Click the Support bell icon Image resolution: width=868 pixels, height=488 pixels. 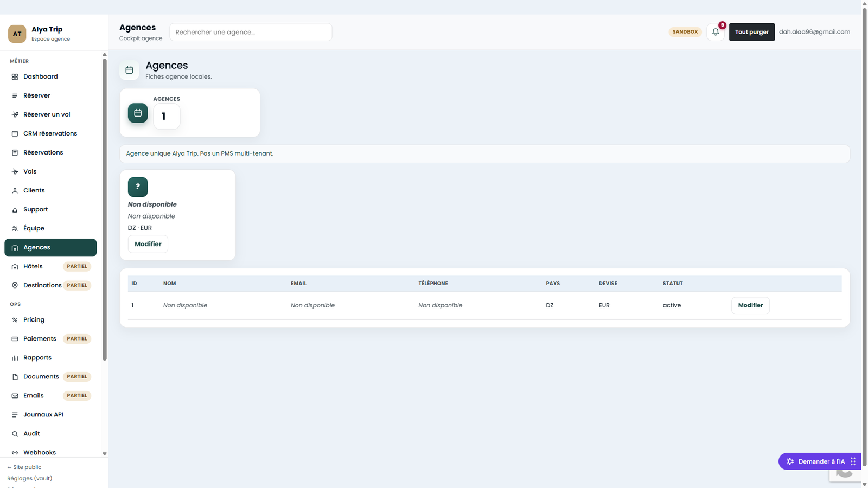[15, 210]
